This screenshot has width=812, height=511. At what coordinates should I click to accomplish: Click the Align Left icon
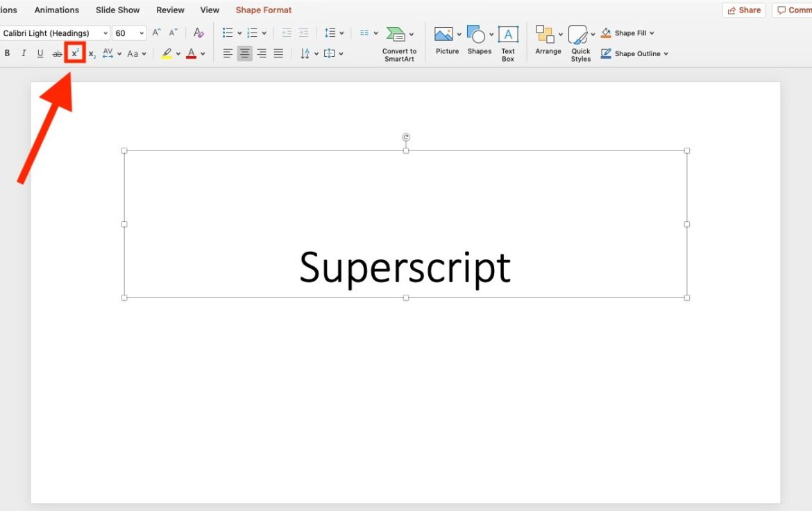click(x=228, y=53)
